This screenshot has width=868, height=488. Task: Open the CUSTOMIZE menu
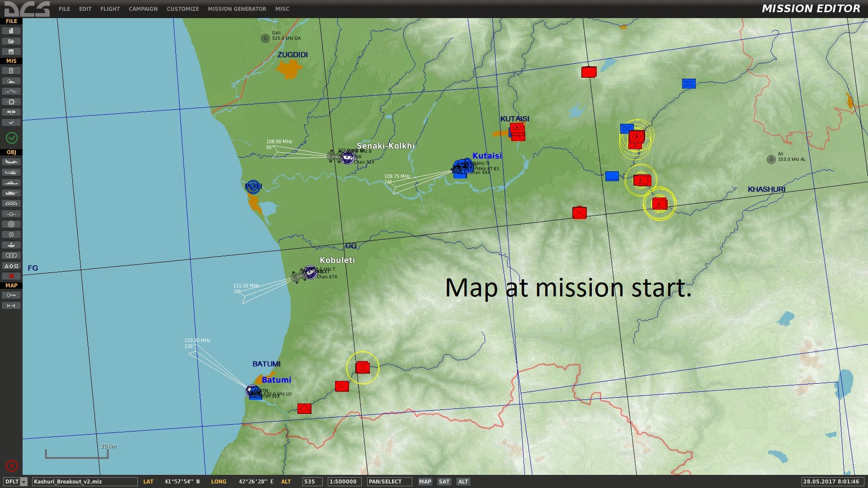(183, 9)
